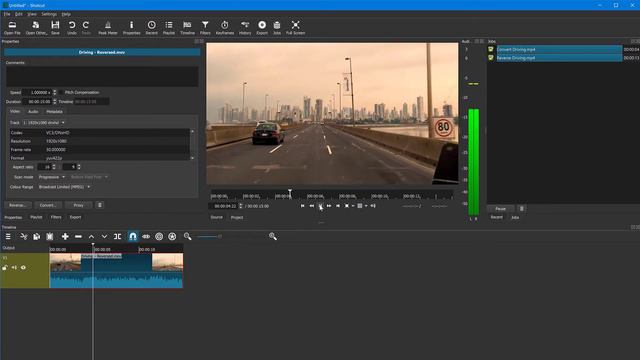Click the Open Other toolbar icon
Image resolution: width=640 pixels, height=360 pixels.
36,28
